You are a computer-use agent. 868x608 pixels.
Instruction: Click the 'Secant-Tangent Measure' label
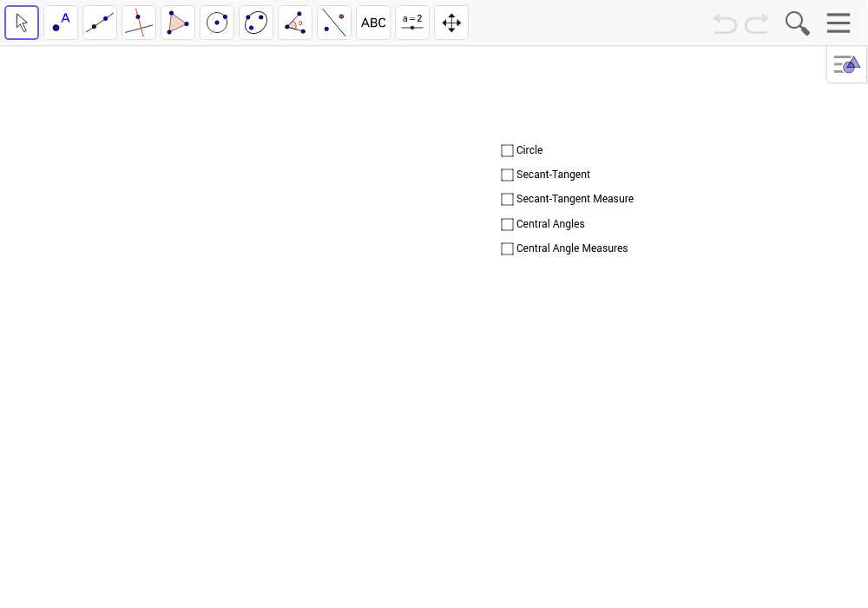(x=575, y=199)
